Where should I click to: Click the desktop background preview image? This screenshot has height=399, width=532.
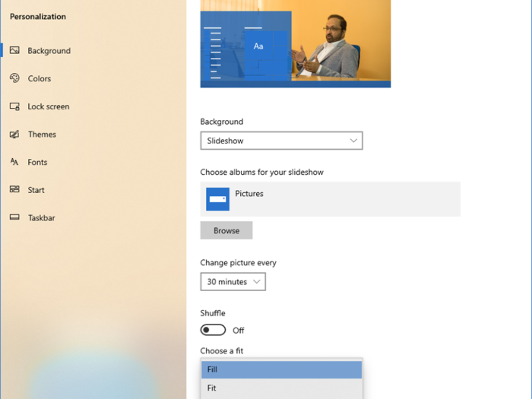[x=295, y=44]
